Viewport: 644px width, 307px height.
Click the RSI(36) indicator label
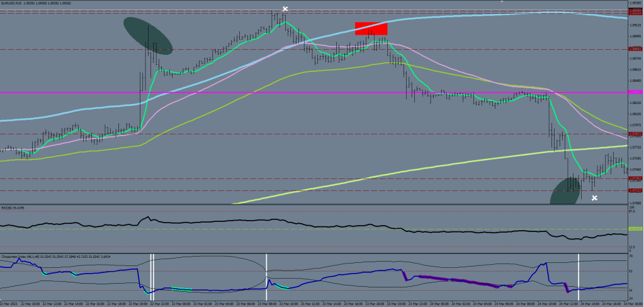point(11,207)
